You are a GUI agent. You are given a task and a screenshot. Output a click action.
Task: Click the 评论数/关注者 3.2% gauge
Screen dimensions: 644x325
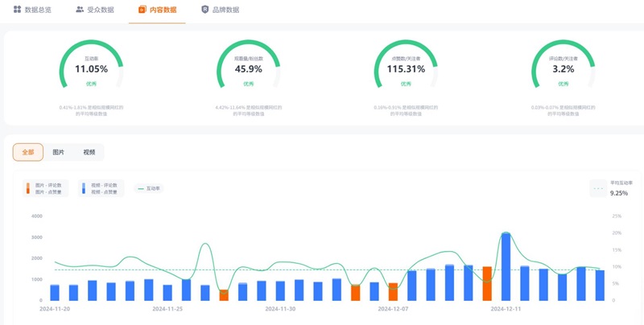pos(563,68)
